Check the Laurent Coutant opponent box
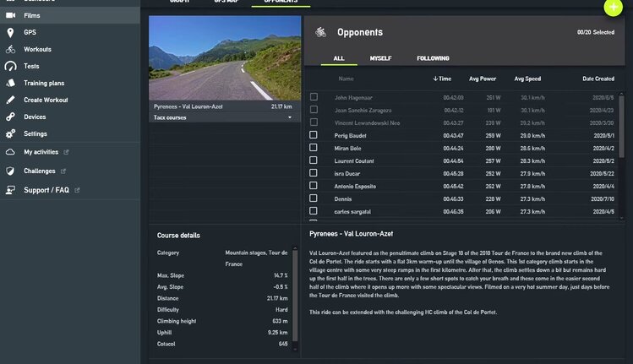Viewport: 633px width, 364px height. tap(314, 160)
